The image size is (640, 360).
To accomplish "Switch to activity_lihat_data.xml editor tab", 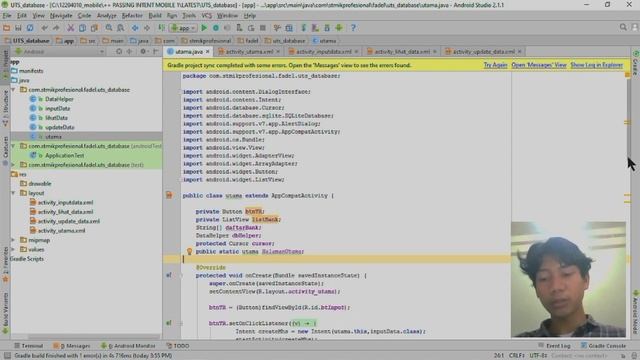I will click(402, 52).
